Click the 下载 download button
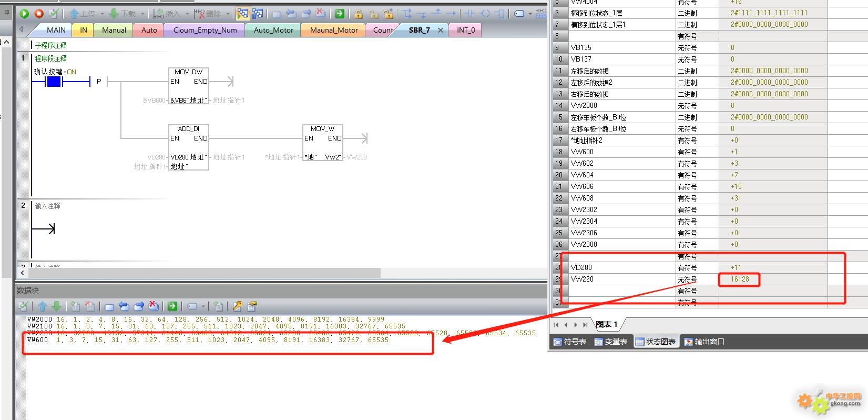 122,14
